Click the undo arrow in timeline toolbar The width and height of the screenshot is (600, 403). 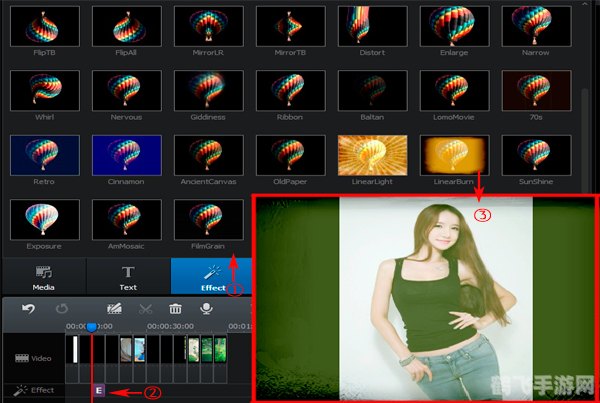[28, 310]
